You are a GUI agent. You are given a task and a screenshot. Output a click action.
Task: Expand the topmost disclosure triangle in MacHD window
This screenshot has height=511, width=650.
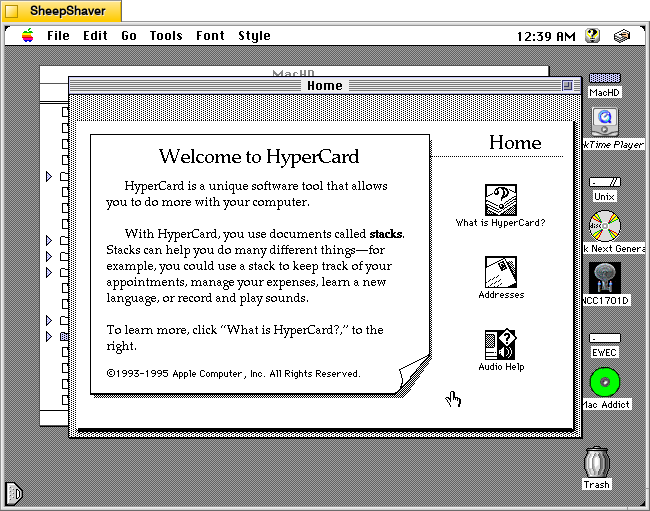click(49, 177)
